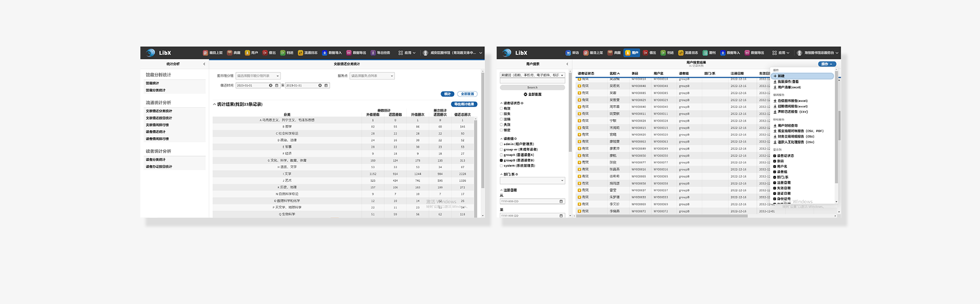Collapse the 统计结果 section
The image size is (980, 304).
click(x=214, y=105)
